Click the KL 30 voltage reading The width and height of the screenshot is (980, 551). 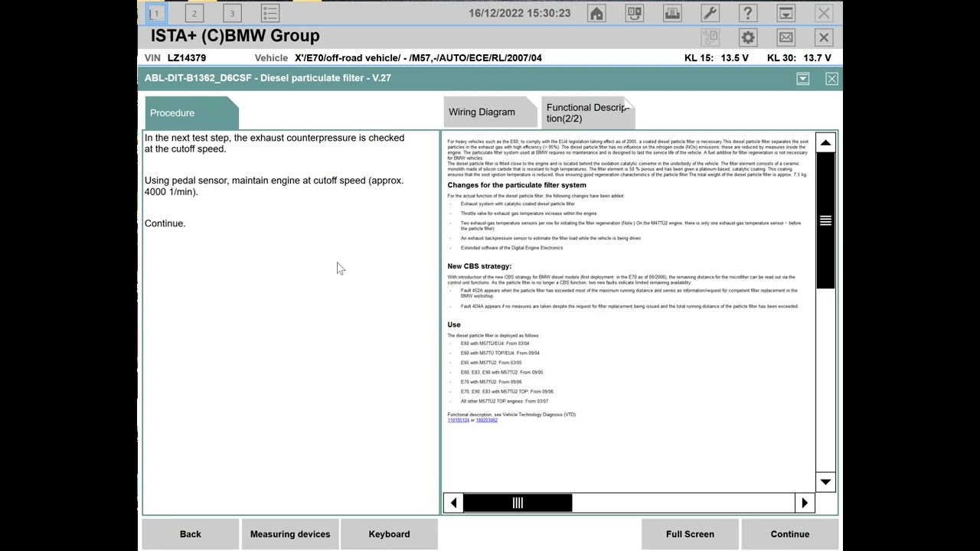(x=799, y=58)
